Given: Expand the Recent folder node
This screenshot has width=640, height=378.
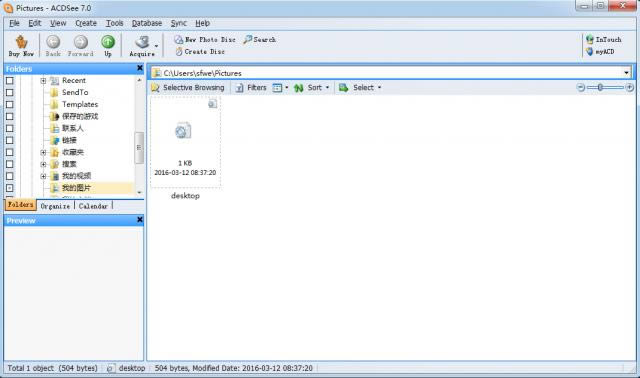Looking at the screenshot, I should click(43, 81).
